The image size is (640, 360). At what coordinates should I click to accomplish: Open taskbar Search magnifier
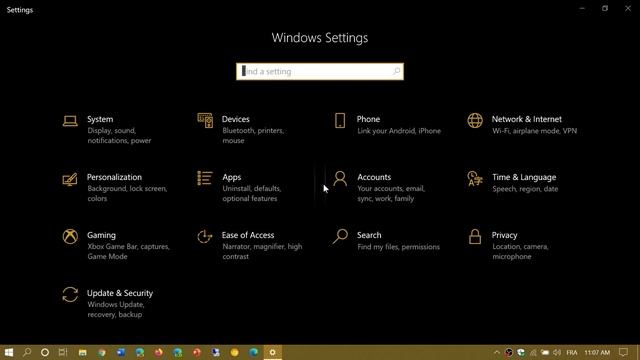[27, 352]
